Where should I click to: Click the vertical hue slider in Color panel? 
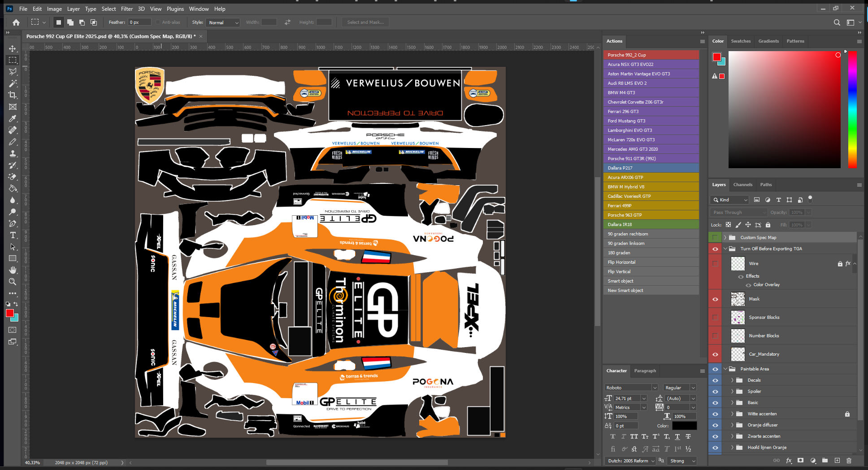pyautogui.click(x=852, y=109)
